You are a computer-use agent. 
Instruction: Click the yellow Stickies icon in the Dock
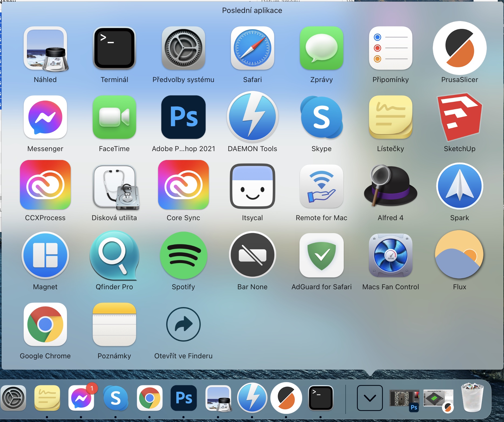click(x=47, y=398)
